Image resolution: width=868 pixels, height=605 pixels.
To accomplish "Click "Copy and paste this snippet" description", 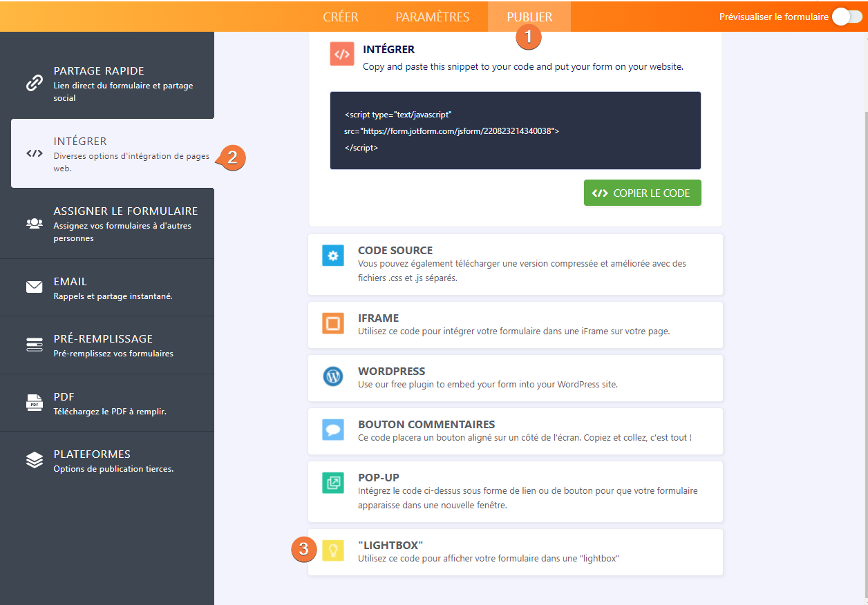I will 523,67.
